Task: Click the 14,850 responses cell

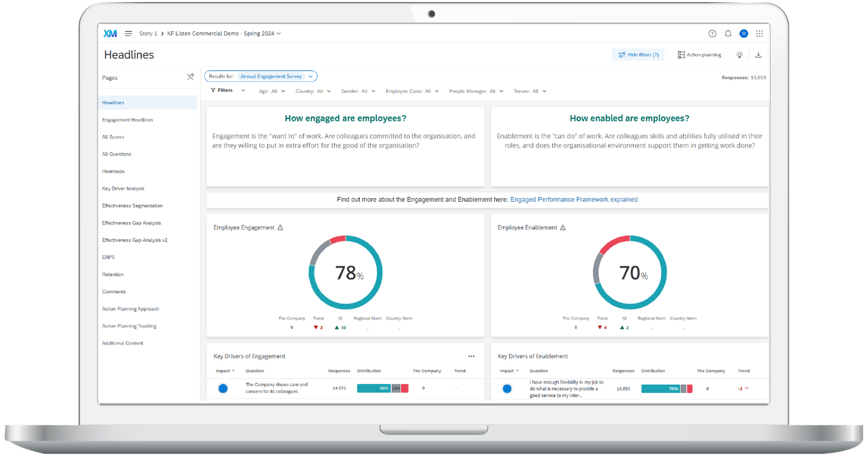Action: click(x=623, y=389)
